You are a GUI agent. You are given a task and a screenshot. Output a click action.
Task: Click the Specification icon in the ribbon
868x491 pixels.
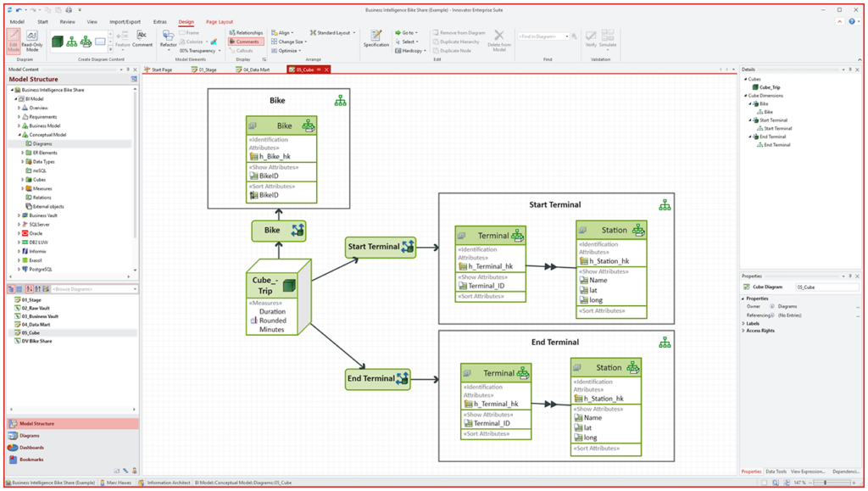click(376, 38)
